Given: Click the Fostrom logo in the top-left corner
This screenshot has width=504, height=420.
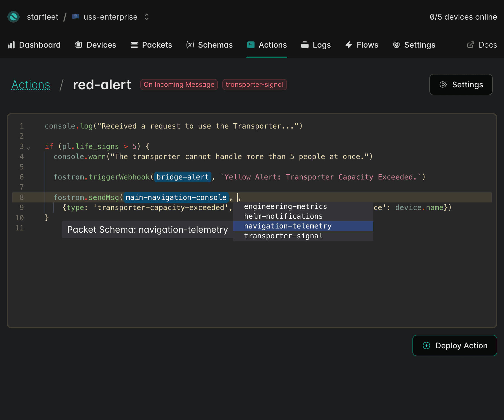Looking at the screenshot, I should tap(13, 17).
